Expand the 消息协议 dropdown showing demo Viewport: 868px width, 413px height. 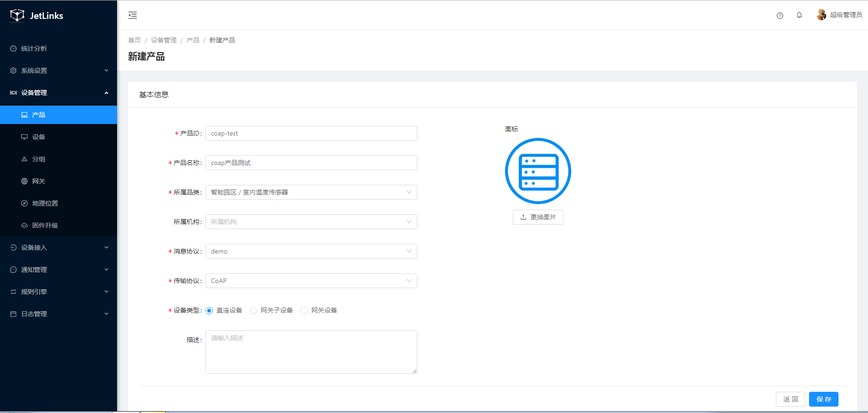tap(311, 251)
